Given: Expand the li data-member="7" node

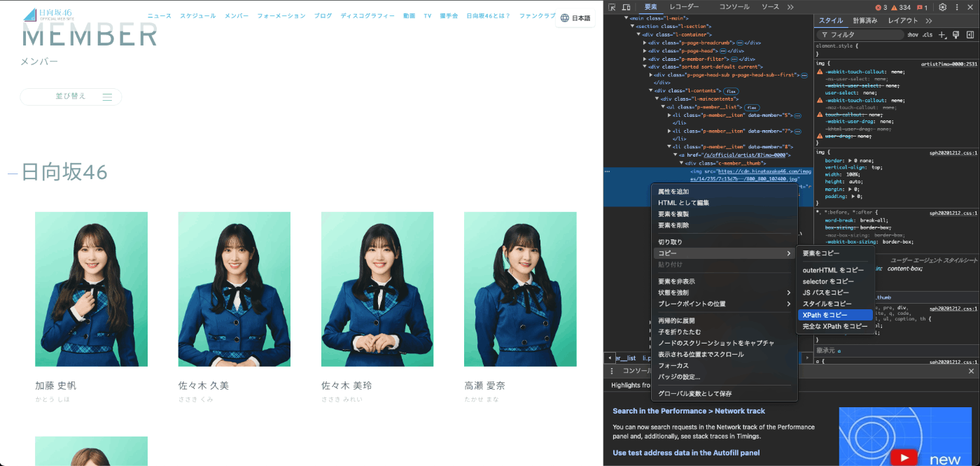Looking at the screenshot, I should click(670, 131).
